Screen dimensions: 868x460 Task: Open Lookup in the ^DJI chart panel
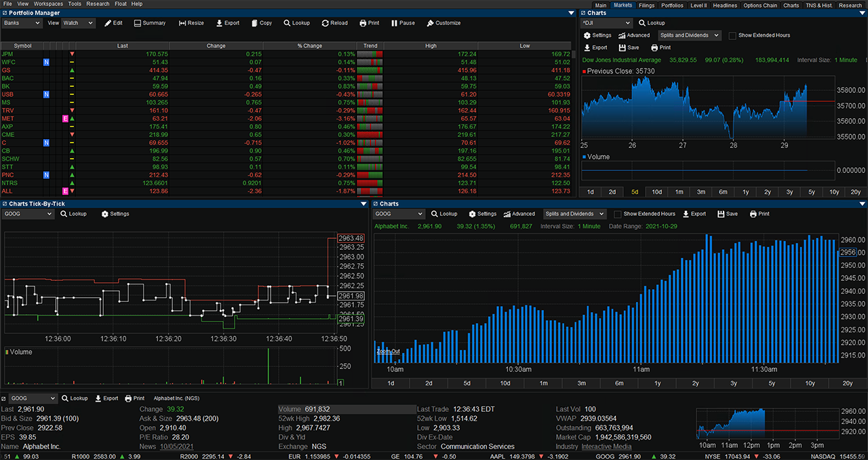(x=651, y=23)
